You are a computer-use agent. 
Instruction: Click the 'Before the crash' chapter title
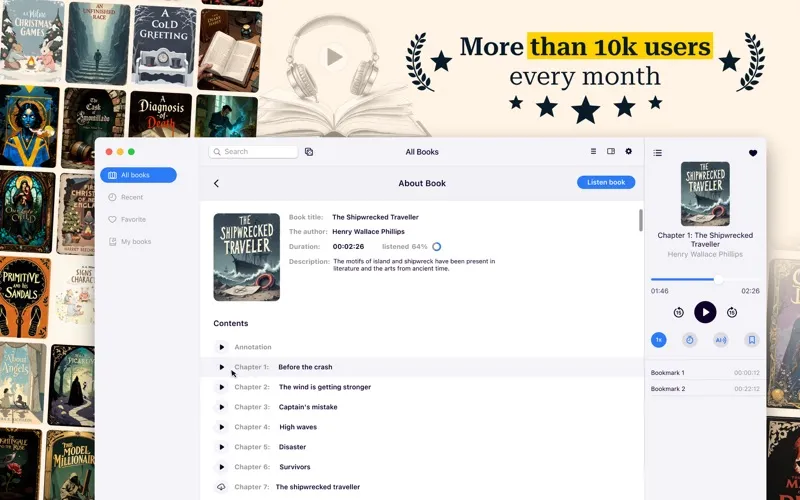(305, 367)
